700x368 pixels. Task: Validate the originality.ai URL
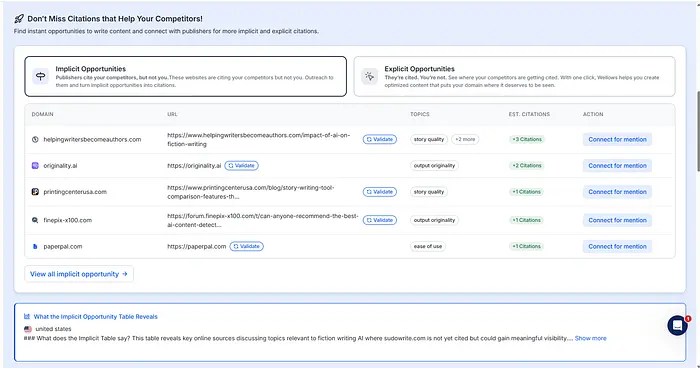(x=242, y=166)
